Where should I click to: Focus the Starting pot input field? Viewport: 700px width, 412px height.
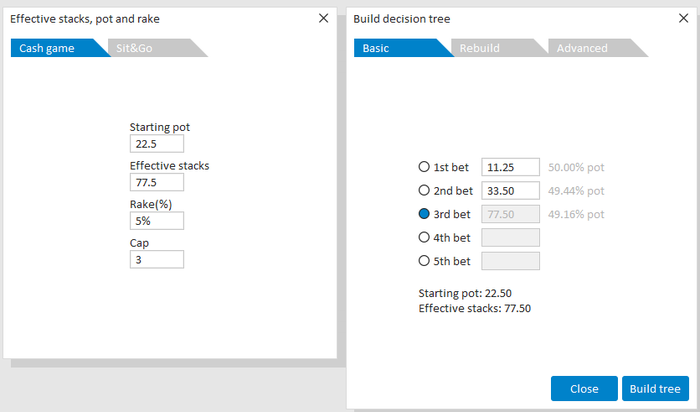[x=157, y=144]
